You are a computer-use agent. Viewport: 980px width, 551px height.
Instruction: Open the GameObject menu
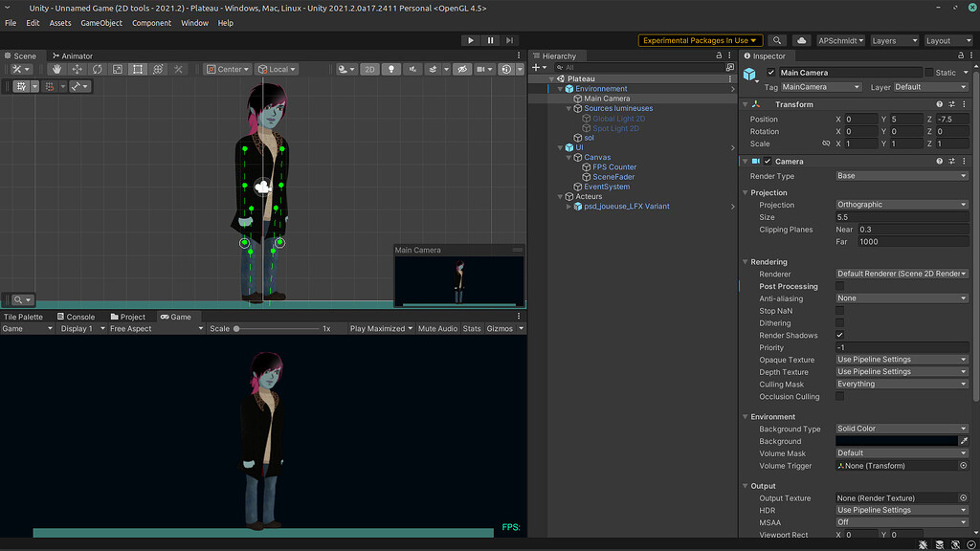tap(100, 23)
